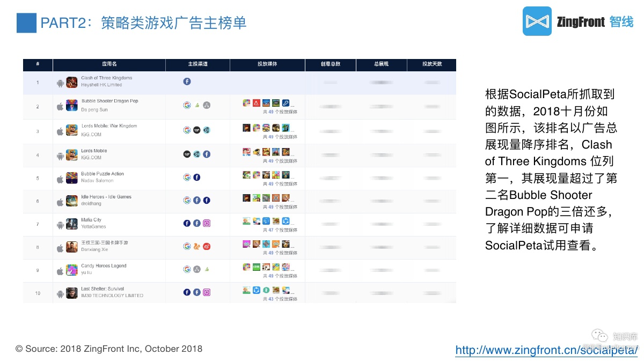Sort by 总展现 column header

tap(381, 64)
